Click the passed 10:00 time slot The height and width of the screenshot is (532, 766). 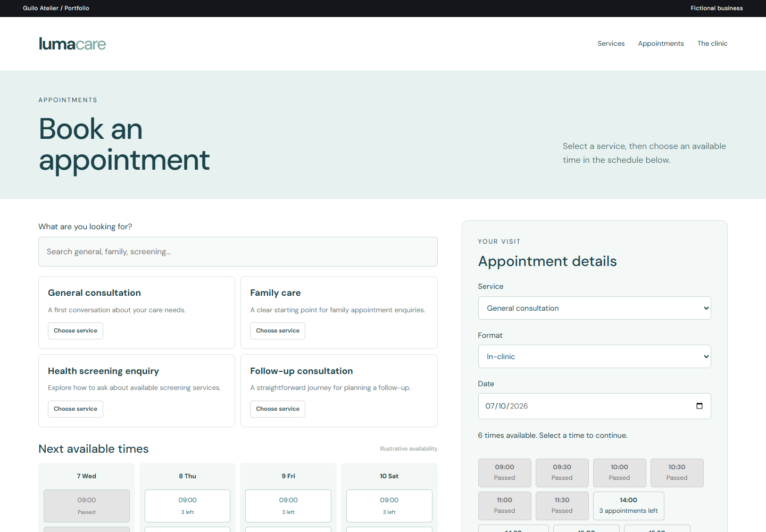(x=619, y=472)
